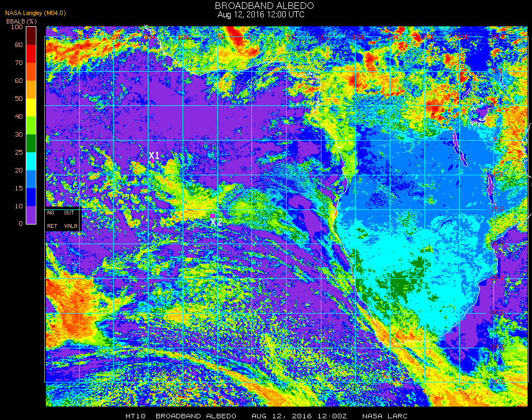Select the dark green 25–30% colorbar segment
Screen dimensions: 532x420
31,143
